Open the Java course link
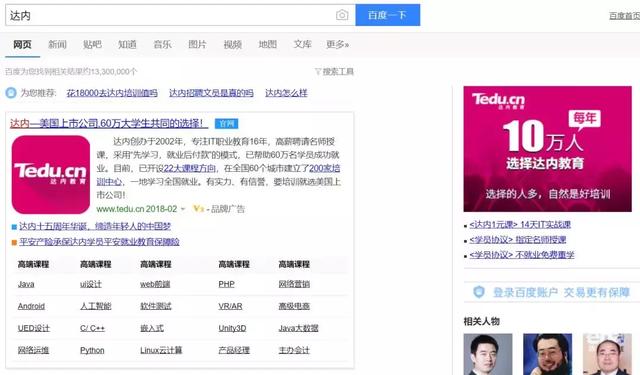 26,284
